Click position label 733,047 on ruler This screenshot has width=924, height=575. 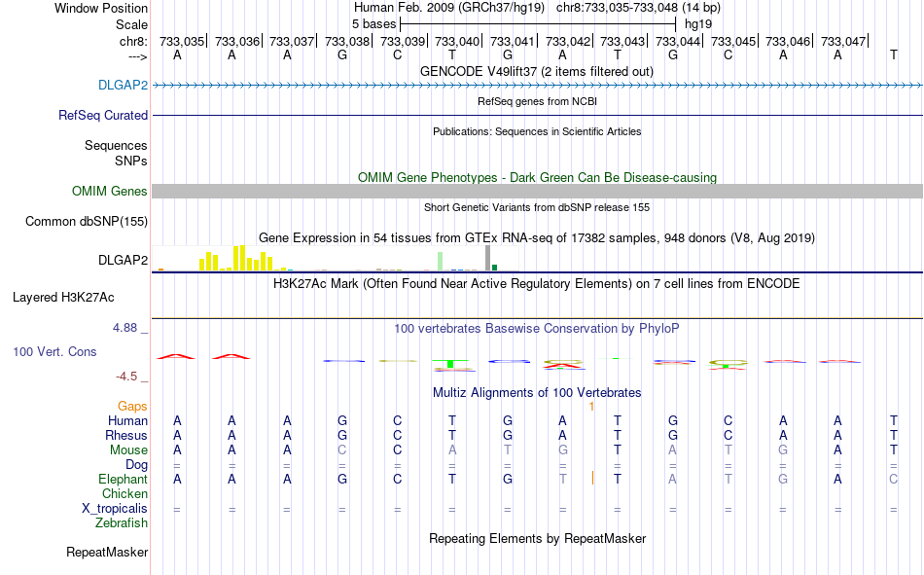(843, 41)
